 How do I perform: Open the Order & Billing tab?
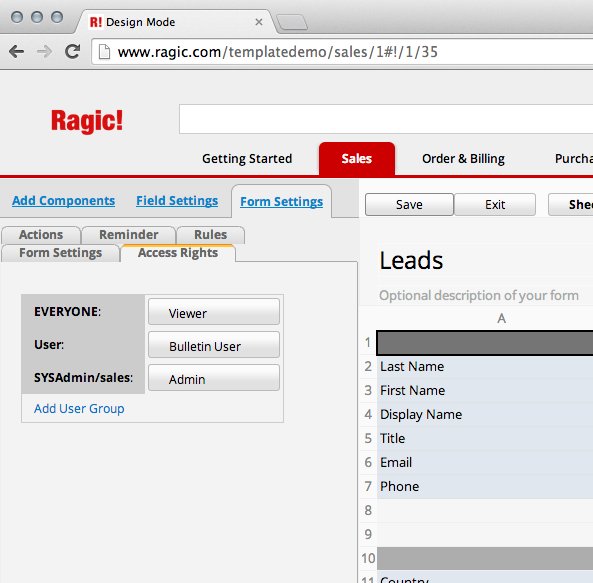(x=463, y=159)
